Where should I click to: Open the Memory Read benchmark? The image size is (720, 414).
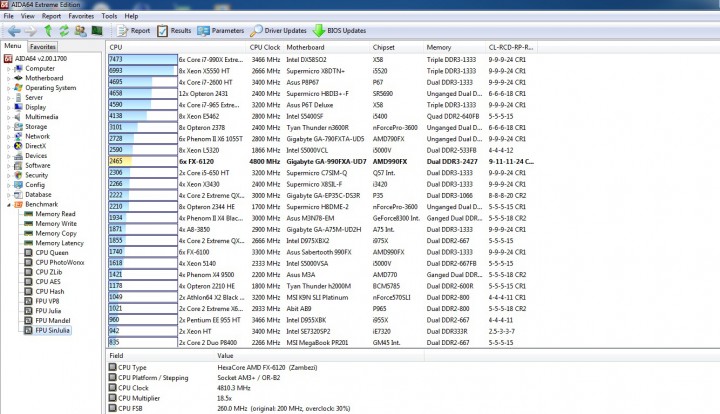point(55,214)
